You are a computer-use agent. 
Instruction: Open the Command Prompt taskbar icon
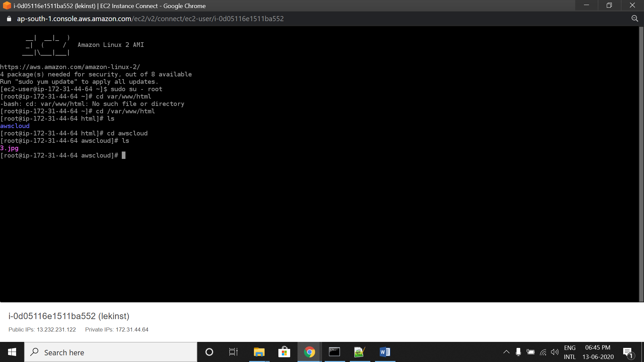334,352
